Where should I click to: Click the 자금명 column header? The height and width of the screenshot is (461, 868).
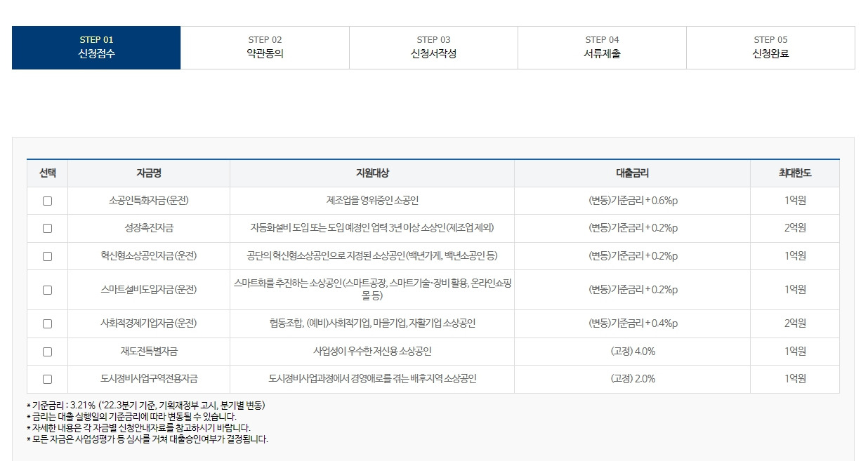(149, 173)
